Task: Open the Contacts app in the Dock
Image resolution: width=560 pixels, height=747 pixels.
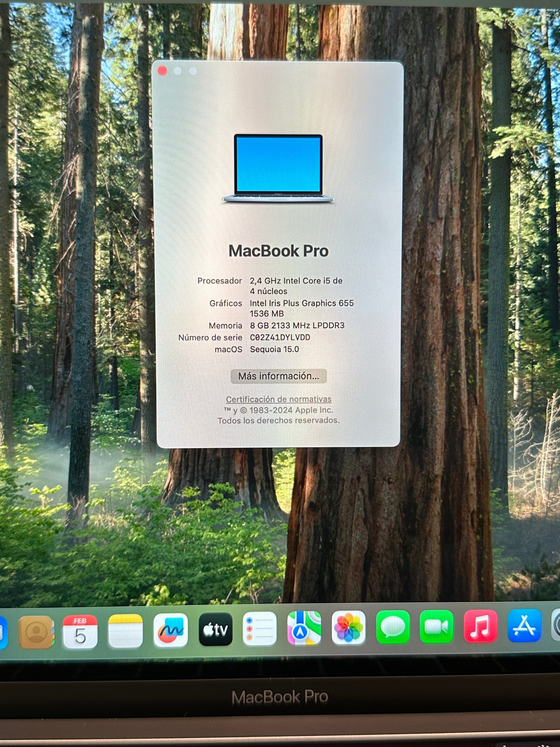Action: pos(36,632)
